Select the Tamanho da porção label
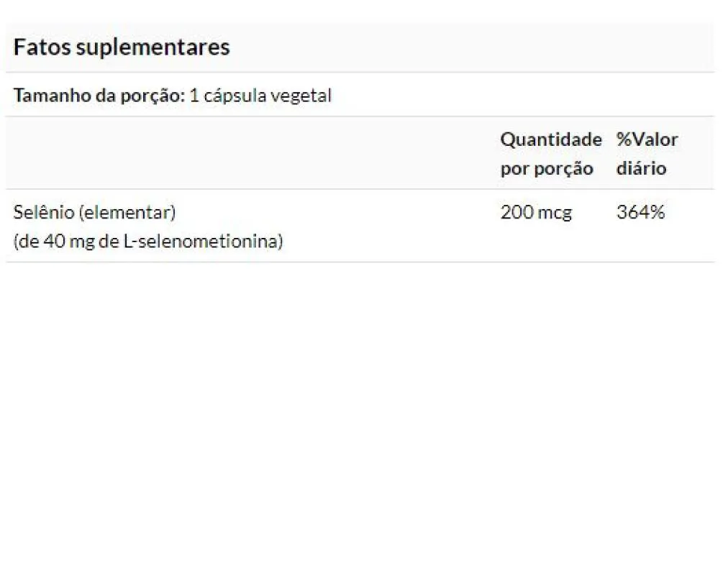Viewport: 728px width, 575px height. [99, 96]
